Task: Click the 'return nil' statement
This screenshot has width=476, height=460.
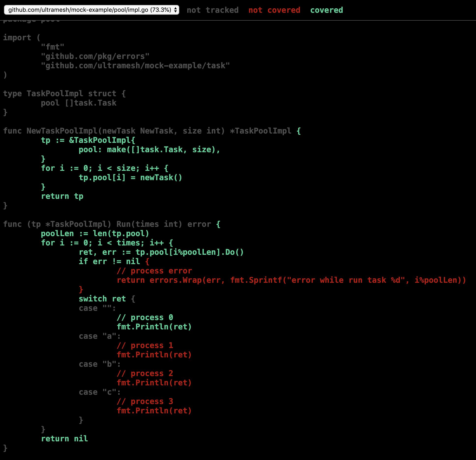Action: (x=64, y=439)
